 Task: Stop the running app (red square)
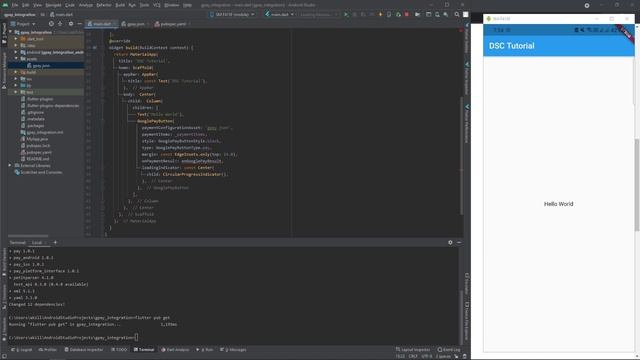(x=407, y=14)
